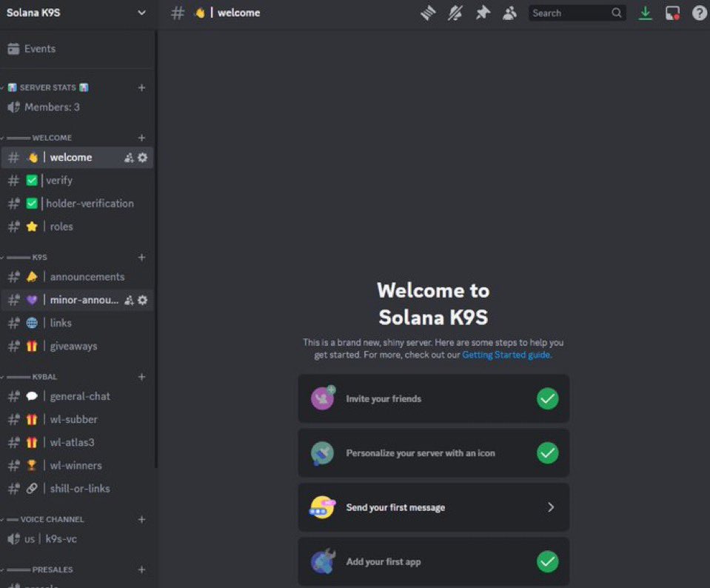Create invite for minor-annou... channel

[129, 300]
